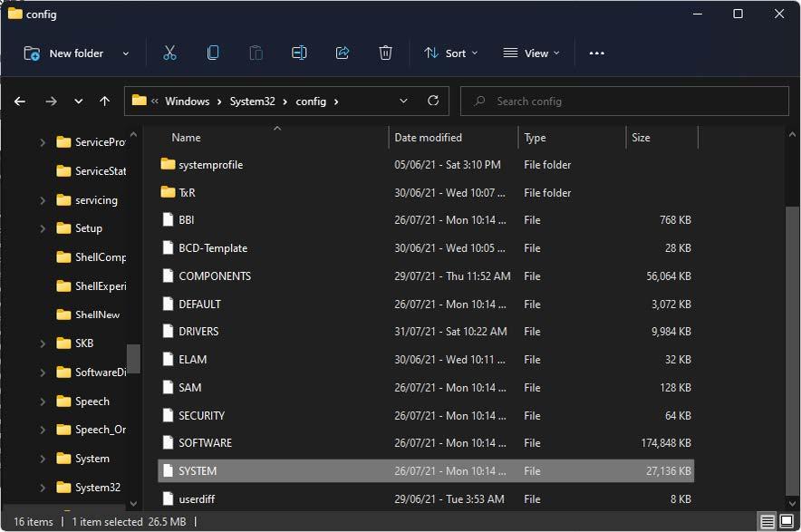Click the Search config field

pyautogui.click(x=624, y=102)
